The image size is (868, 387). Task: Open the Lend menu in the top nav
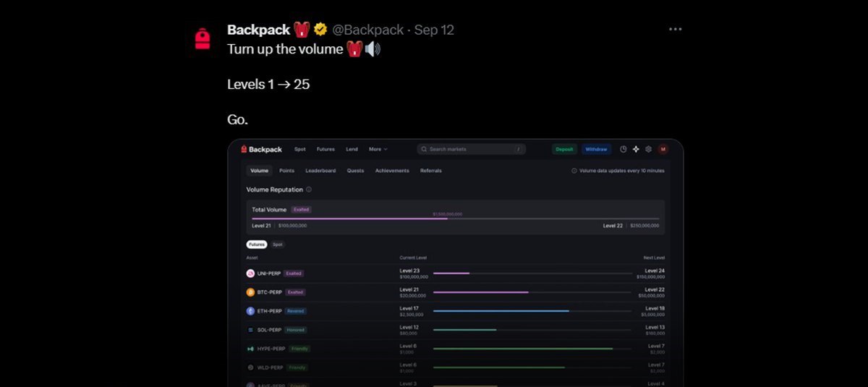point(352,149)
